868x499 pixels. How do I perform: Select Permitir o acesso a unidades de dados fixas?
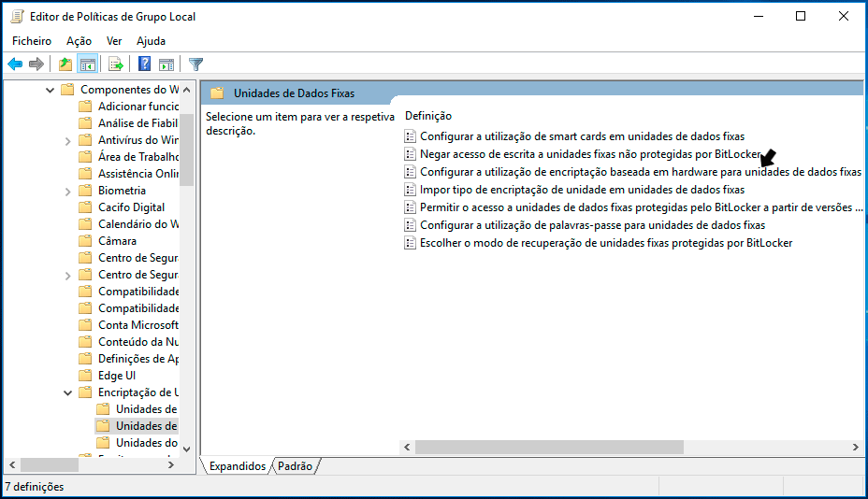pyautogui.click(x=641, y=207)
